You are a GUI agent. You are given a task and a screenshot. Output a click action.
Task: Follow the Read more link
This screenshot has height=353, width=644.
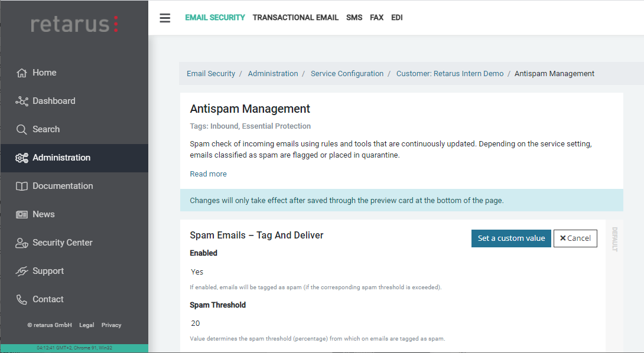click(x=208, y=174)
